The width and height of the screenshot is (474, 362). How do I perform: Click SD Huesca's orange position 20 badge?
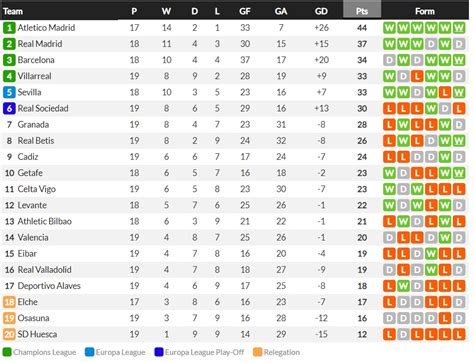9,334
